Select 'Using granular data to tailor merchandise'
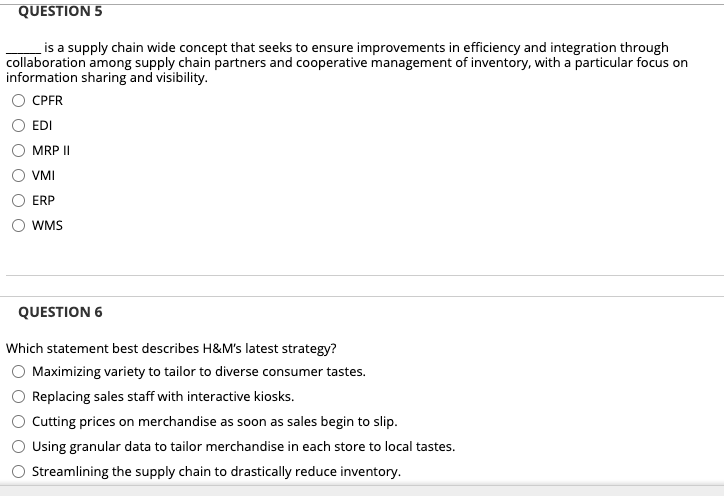This screenshot has height=496, width=724. tap(18, 446)
